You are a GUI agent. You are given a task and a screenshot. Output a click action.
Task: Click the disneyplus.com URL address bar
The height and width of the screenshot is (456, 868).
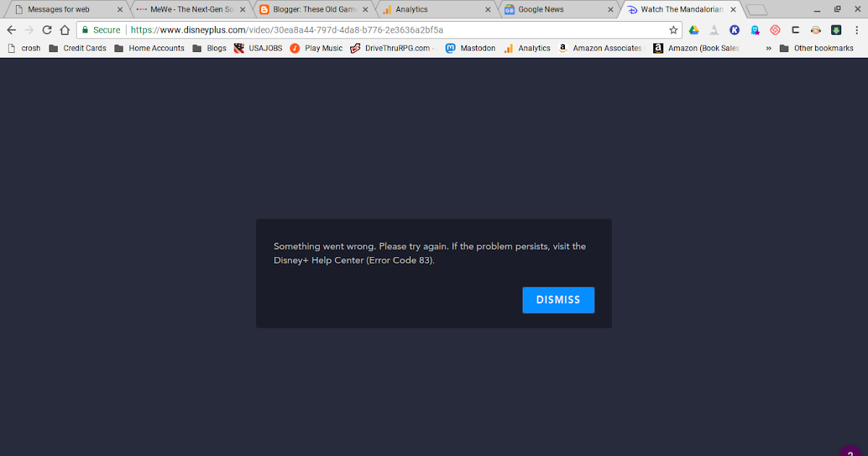coord(379,30)
